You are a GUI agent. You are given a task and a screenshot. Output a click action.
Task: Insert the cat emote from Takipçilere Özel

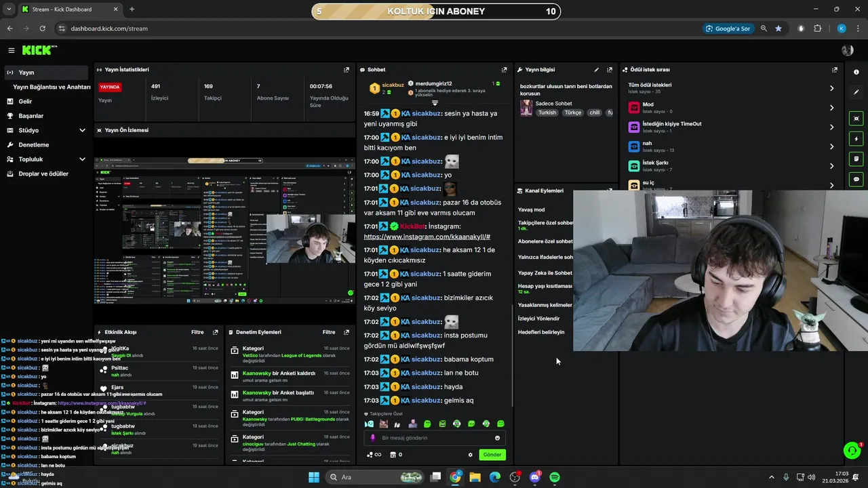tap(383, 424)
